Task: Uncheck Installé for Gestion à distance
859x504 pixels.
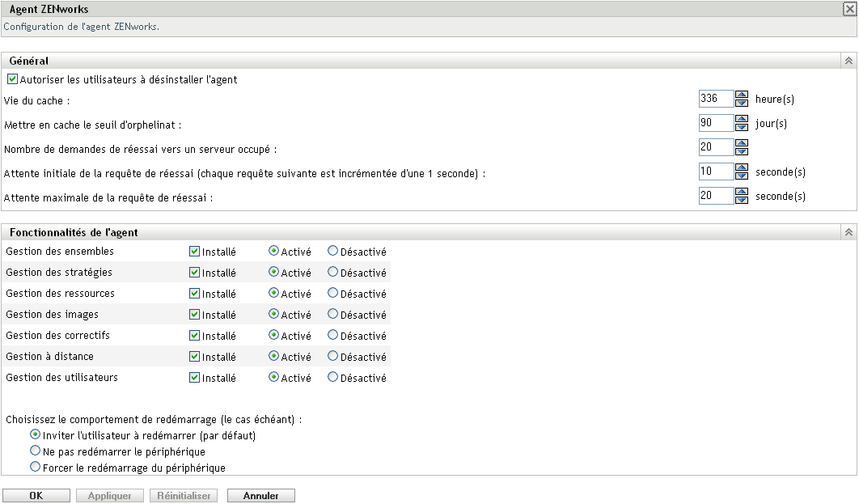Action: pyautogui.click(x=194, y=357)
